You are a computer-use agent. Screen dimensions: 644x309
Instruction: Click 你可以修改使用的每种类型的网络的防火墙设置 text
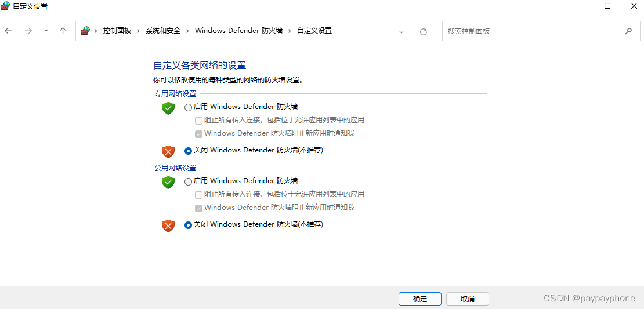(228, 79)
